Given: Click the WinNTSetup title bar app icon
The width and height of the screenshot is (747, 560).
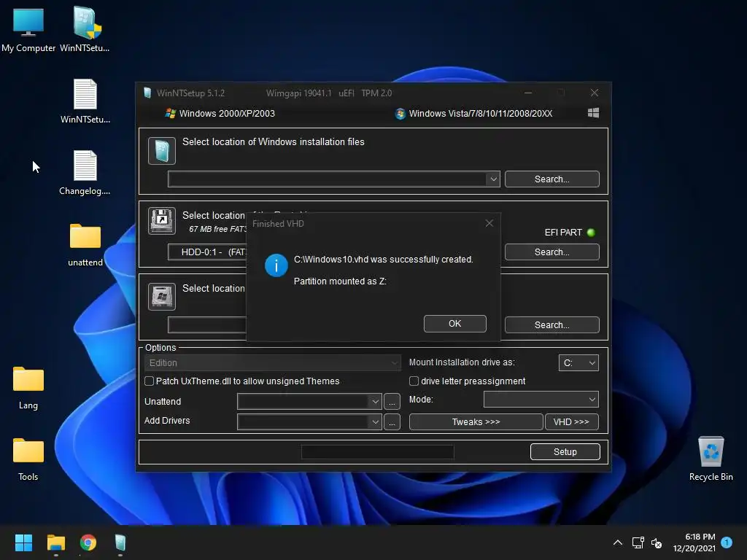Looking at the screenshot, I should (x=147, y=93).
